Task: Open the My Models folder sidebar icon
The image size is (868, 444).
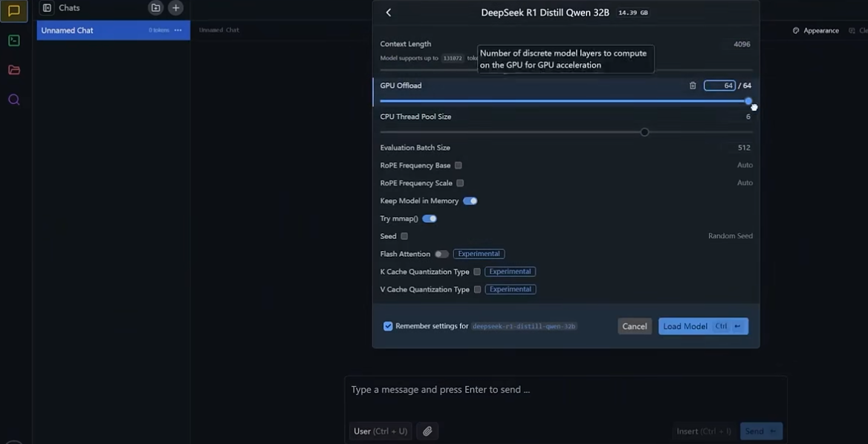Action: pyautogui.click(x=14, y=70)
